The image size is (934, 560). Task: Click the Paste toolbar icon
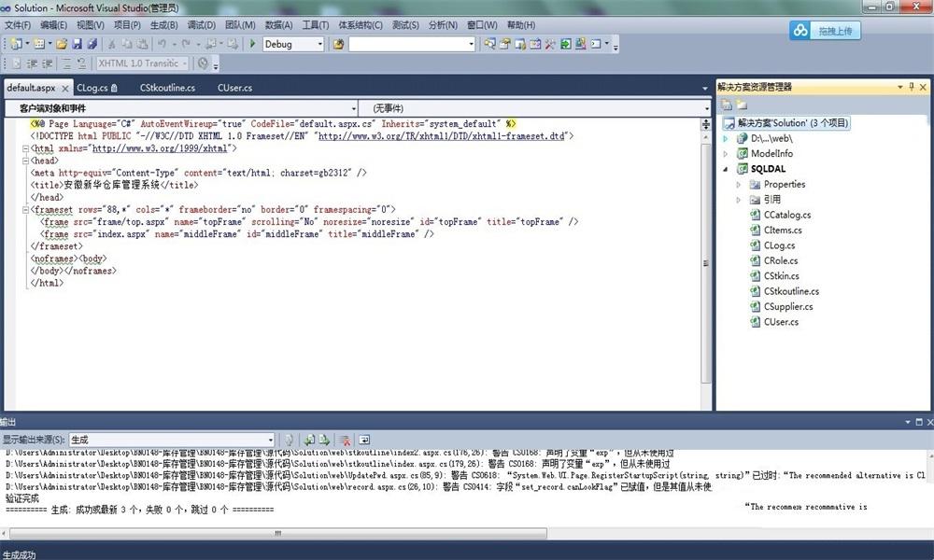coord(142,44)
